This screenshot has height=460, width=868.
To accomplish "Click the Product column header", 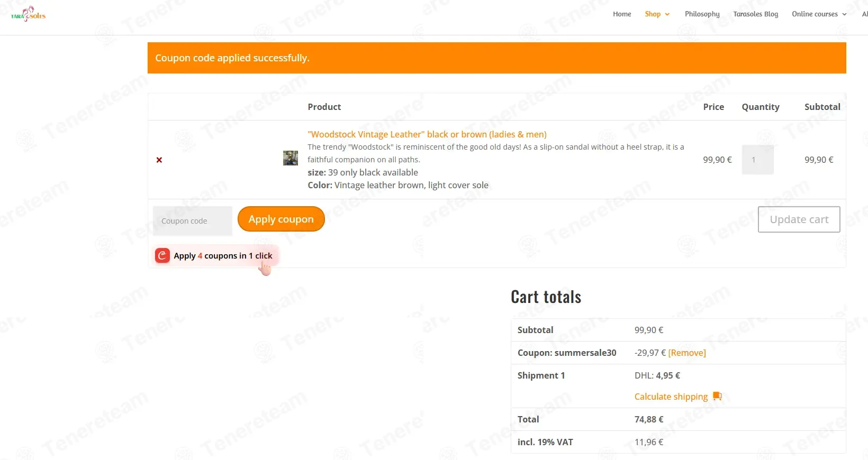I will [324, 107].
